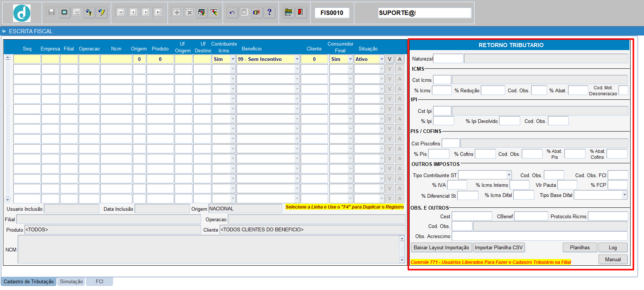Click the CBenef input field
This screenshot has height=290, width=644.
coord(531,216)
